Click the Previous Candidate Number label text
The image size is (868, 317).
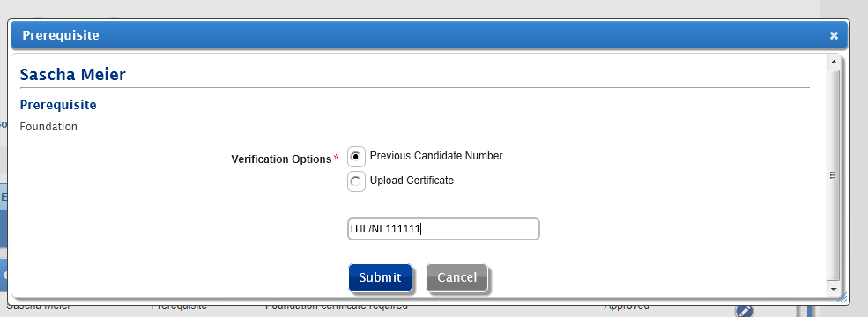(436, 156)
